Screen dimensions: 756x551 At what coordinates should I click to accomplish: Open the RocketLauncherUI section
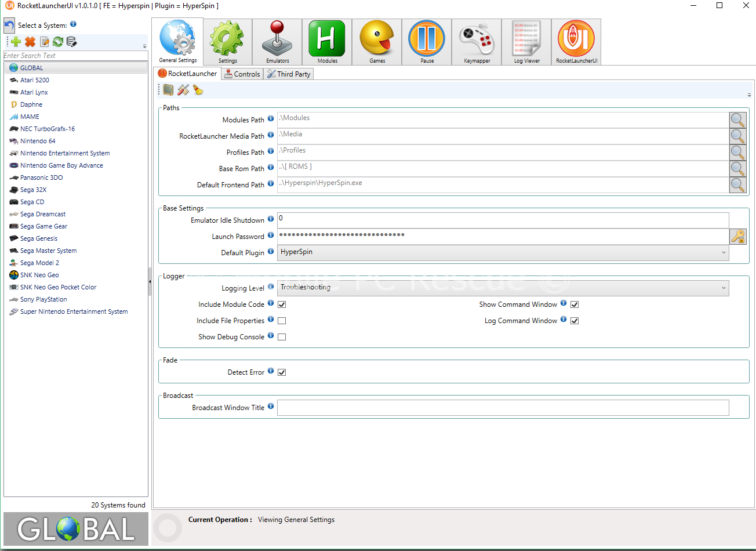click(x=576, y=42)
